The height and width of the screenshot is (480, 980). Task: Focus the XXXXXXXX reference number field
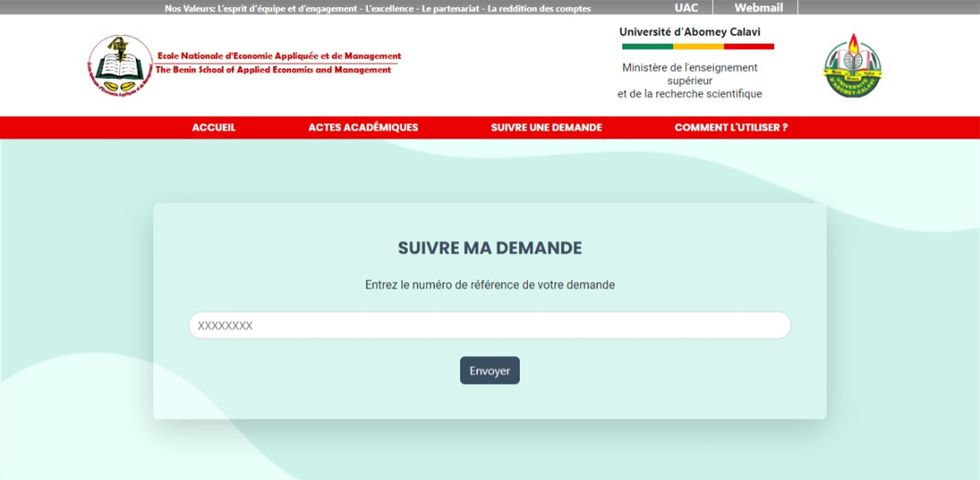[x=489, y=326]
